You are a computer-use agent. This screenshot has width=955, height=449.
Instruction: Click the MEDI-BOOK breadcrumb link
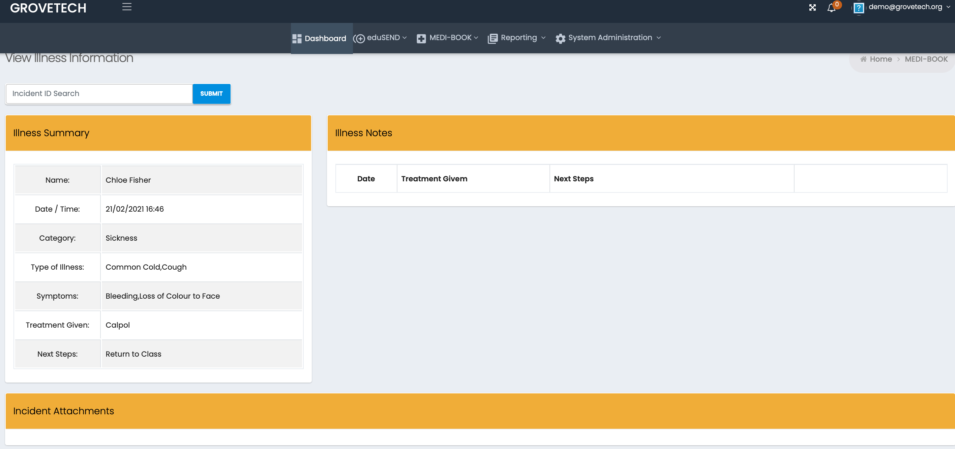(x=926, y=59)
